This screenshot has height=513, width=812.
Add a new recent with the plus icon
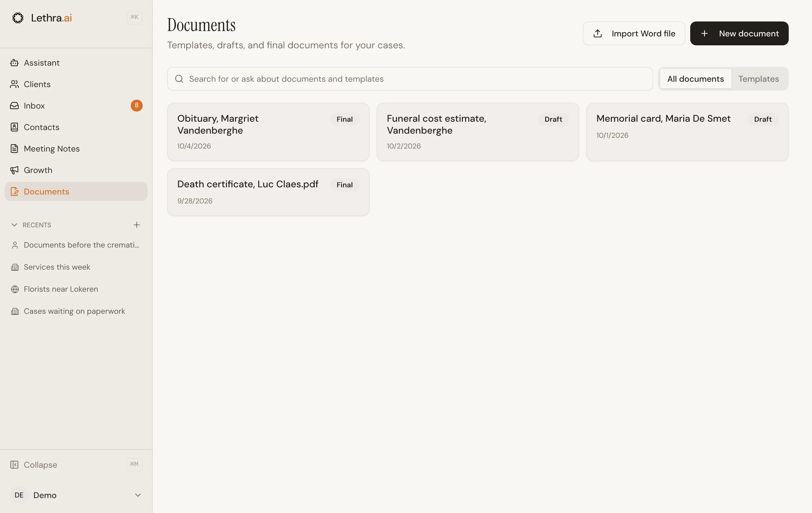click(136, 225)
